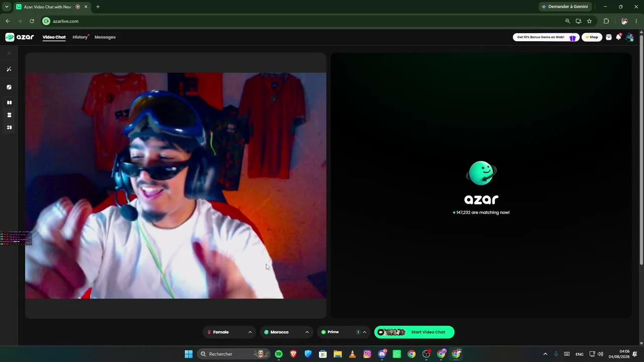The height and width of the screenshot is (362, 644).
Task: Open the magic wand effects tool
Action: tap(9, 69)
